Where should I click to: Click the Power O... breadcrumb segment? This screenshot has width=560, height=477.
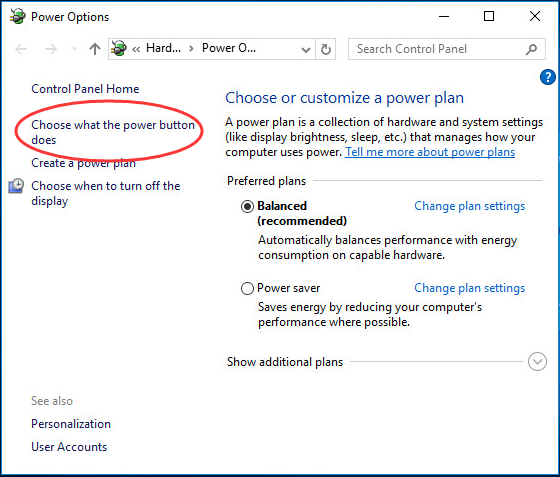click(x=229, y=48)
